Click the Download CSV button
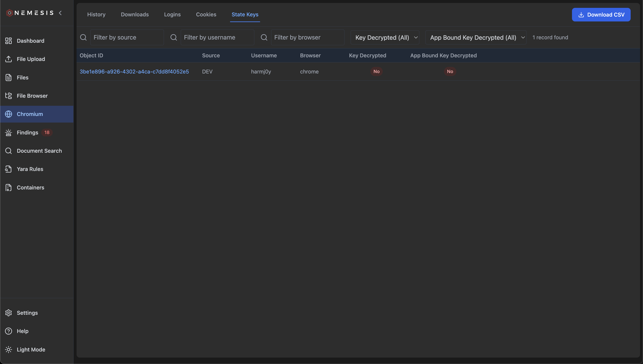Image resolution: width=643 pixels, height=364 pixels. pyautogui.click(x=601, y=14)
